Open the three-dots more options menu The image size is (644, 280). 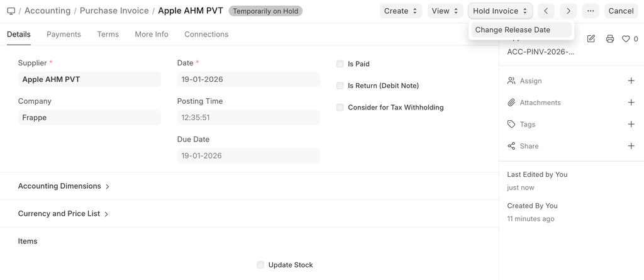click(x=590, y=11)
